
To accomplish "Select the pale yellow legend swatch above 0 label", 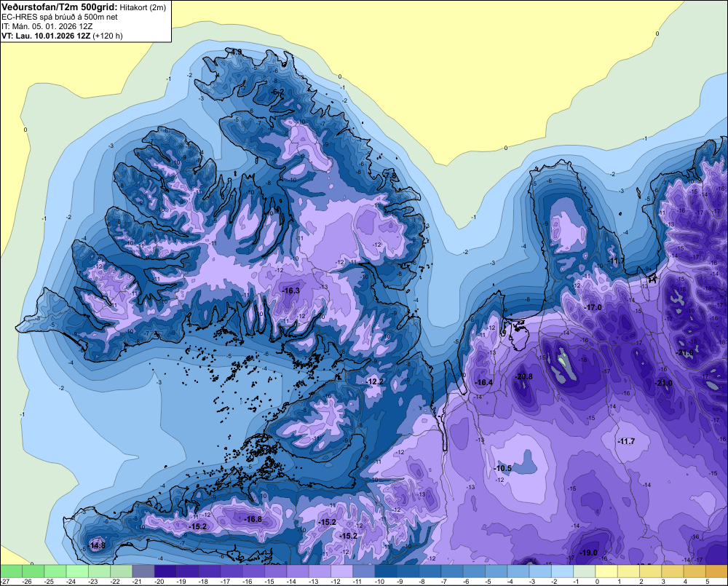I will pyautogui.click(x=606, y=571).
